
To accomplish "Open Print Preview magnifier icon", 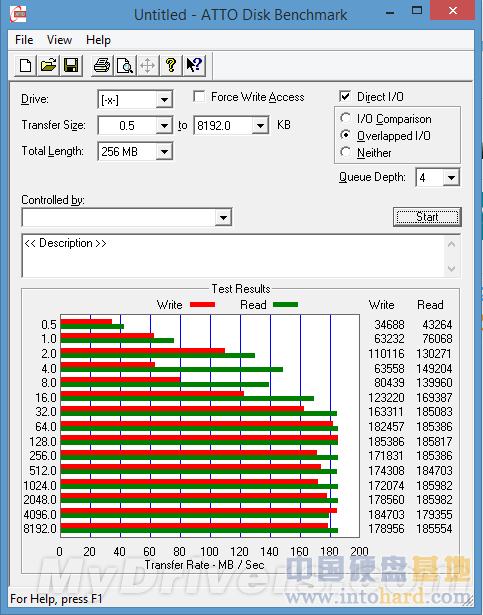I will coord(125,65).
